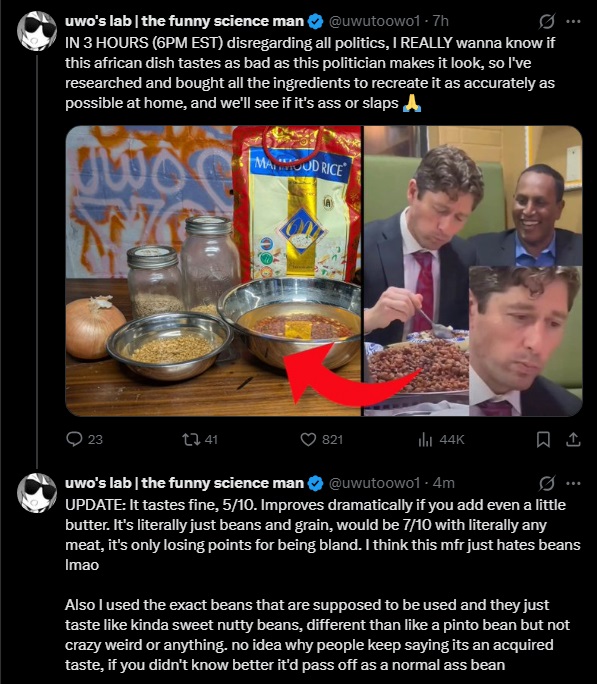Screen dimensions: 597x684
Task: Open @uwutoowo1 handle on first tweet
Action: point(374,21)
